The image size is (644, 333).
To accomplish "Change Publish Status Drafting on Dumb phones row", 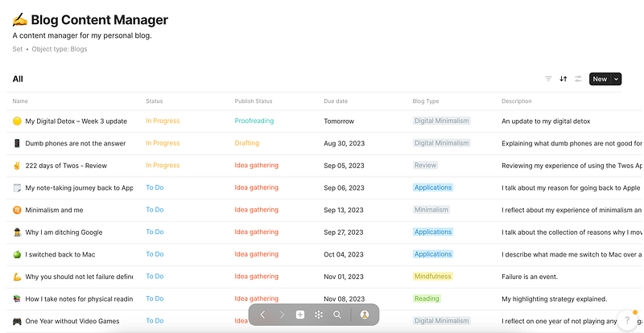I will (246, 143).
